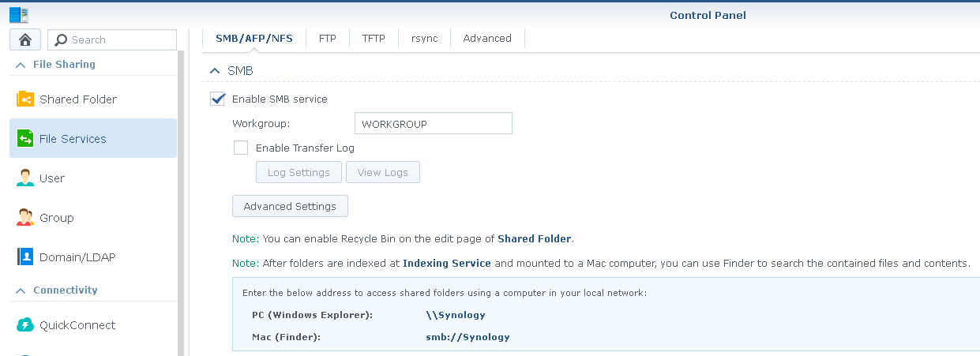Select Domain/LDAP in sidebar
Viewport: 980px width, 356px height.
tap(93, 257)
